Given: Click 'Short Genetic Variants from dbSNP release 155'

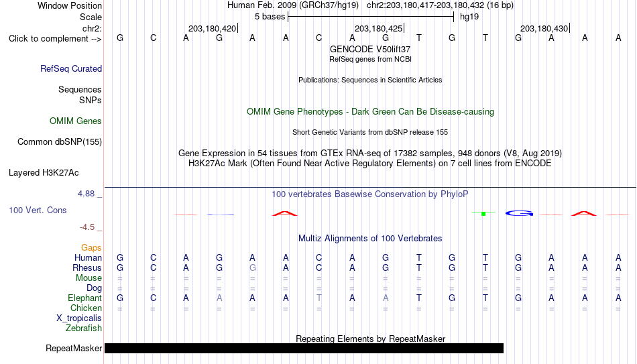Looking at the screenshot, I should pyautogui.click(x=370, y=132).
